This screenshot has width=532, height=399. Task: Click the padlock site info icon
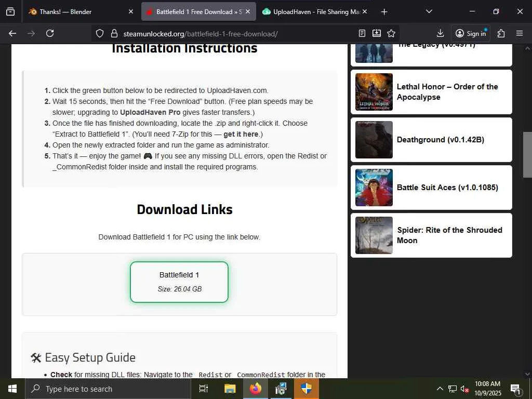[114, 34]
